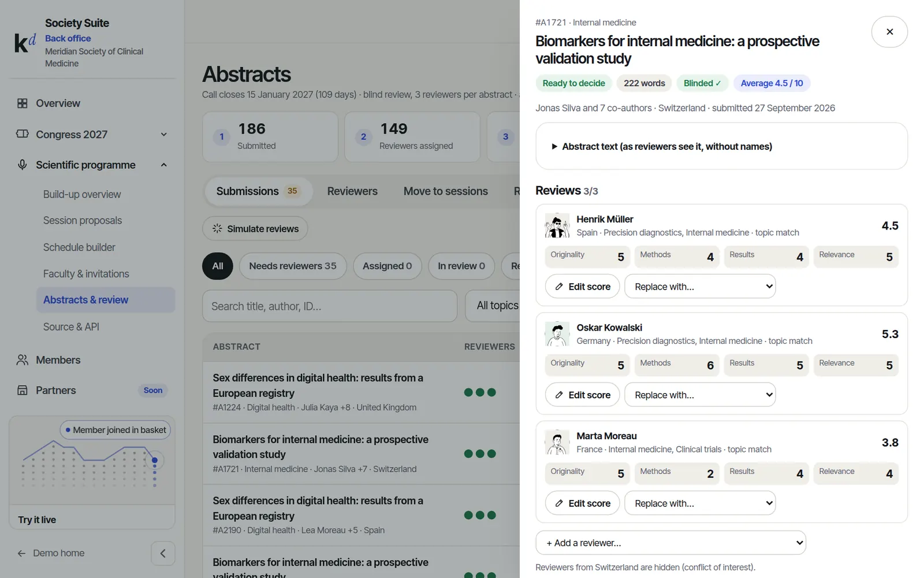Click the Try it live link
Screen dimensions: 924x578
click(37, 520)
